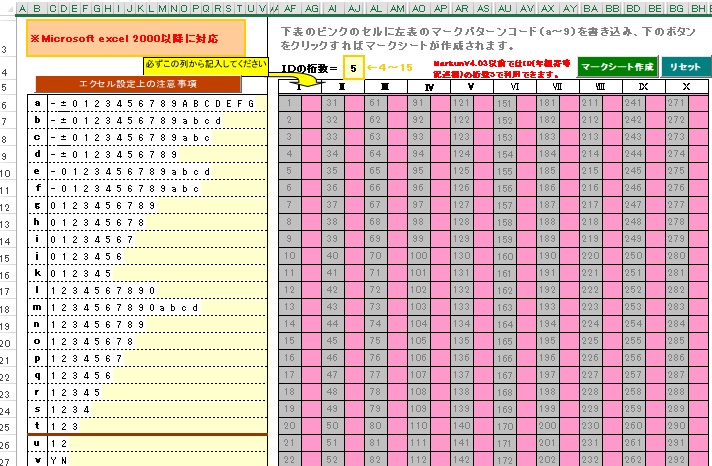Screen dimensions: 712x466
Task: Click column header BH
Action: click(698, 8)
